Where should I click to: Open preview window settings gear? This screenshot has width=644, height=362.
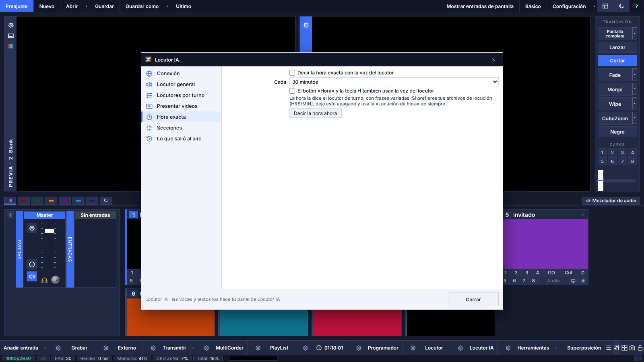coord(11,25)
